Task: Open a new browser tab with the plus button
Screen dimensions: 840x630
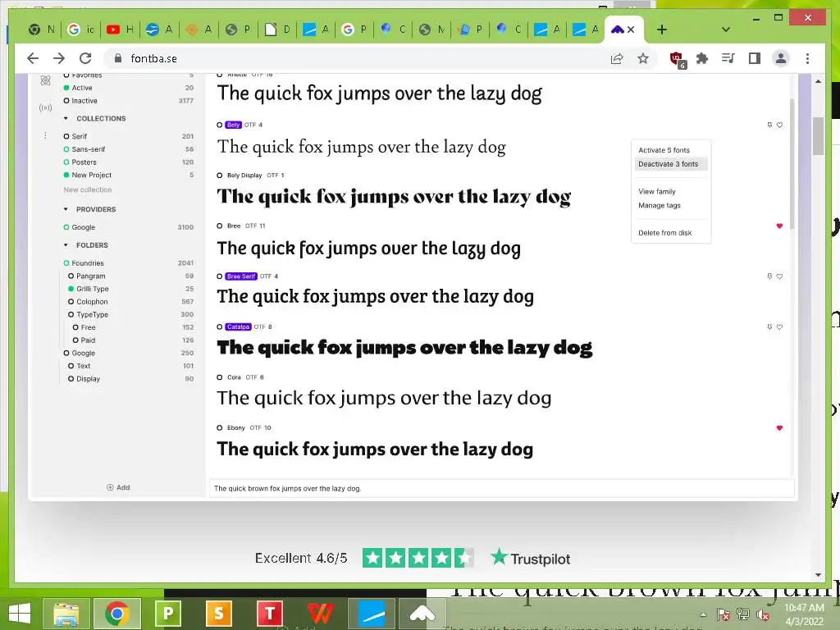Action: click(x=662, y=30)
